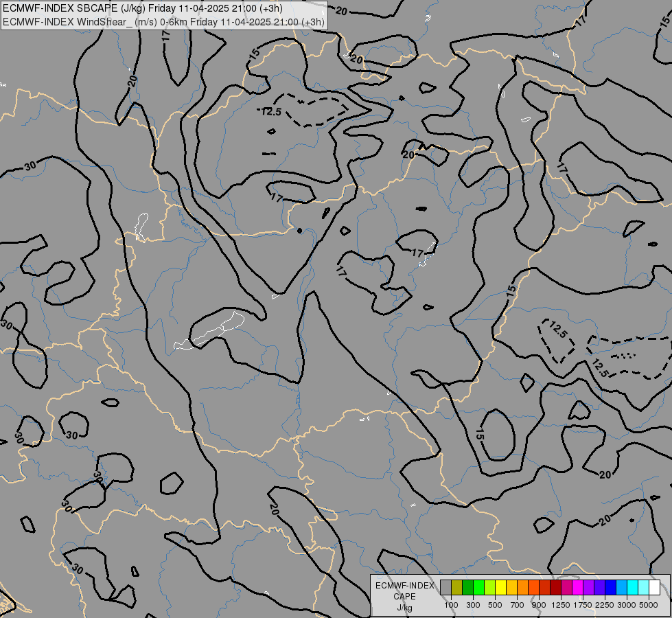Screen dimensions: 672x618
Task: Choose the bright magenta legend swatch
Action: 577,587
